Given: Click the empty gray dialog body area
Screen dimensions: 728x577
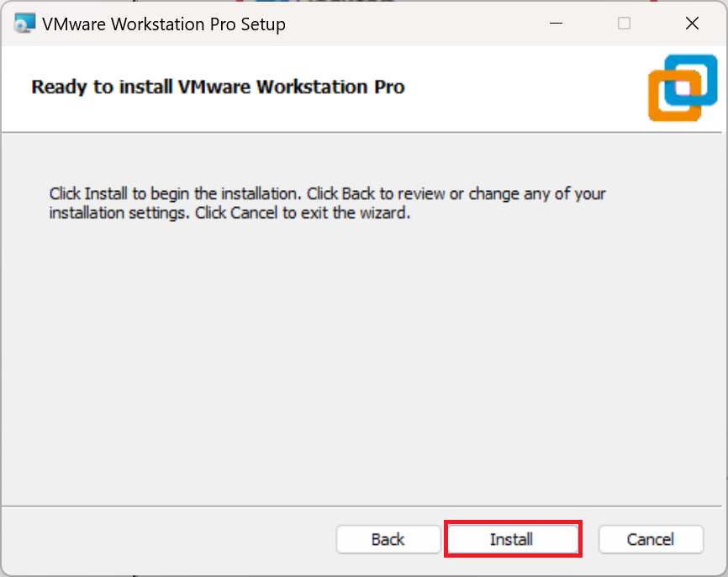Looking at the screenshot, I should coord(364,363).
